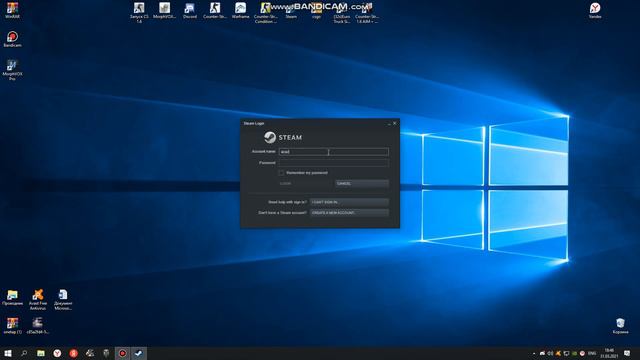Select the Yandex desktop shortcut
Image resolution: width=640 pixels, height=360 pixels.
click(595, 11)
